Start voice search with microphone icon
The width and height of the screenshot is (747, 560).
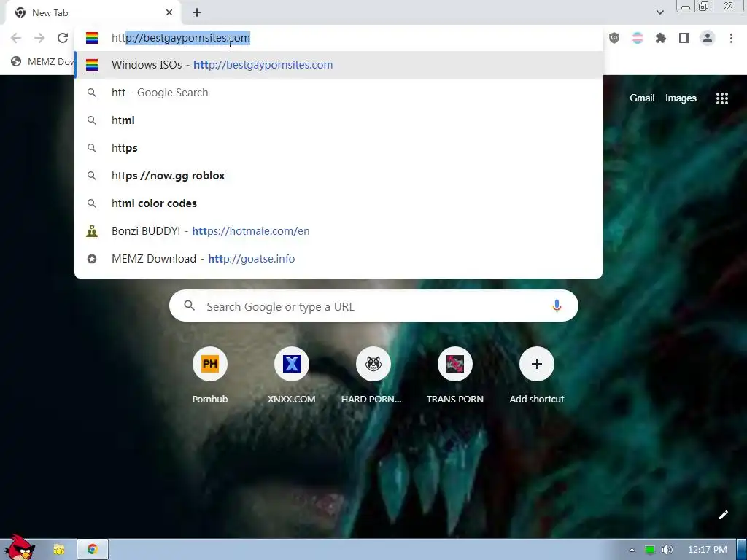click(557, 306)
